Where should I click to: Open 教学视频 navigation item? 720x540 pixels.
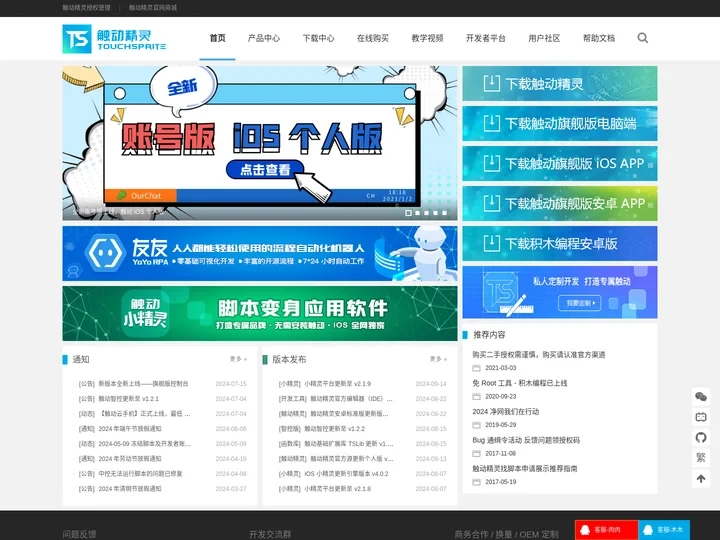tap(428, 38)
